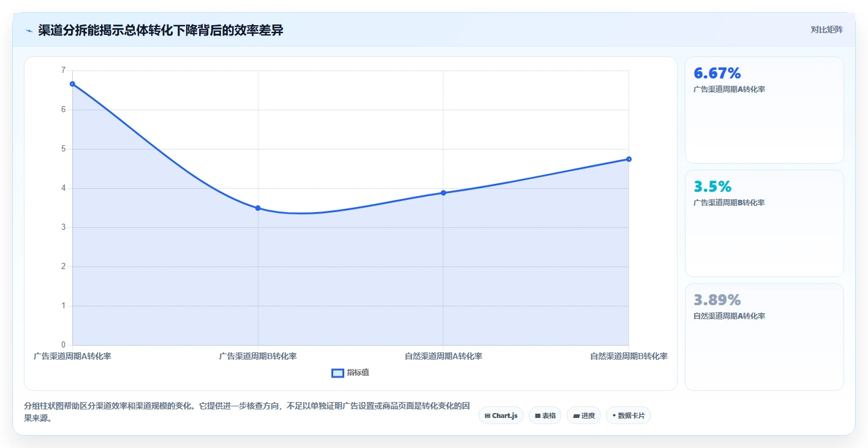868x448 pixels.
Task: Click data point for 自然渠道周期B转化率
Action: point(629,159)
